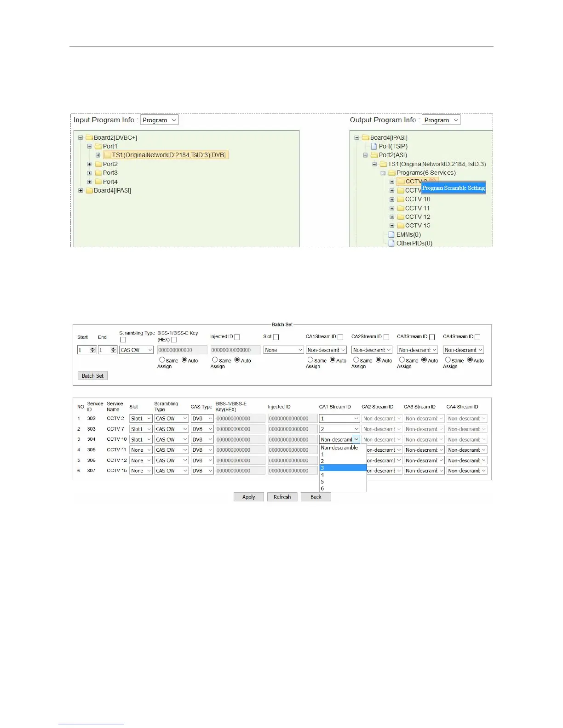Expand the CCTV 10 program node
The width and height of the screenshot is (563, 728).
click(x=392, y=199)
